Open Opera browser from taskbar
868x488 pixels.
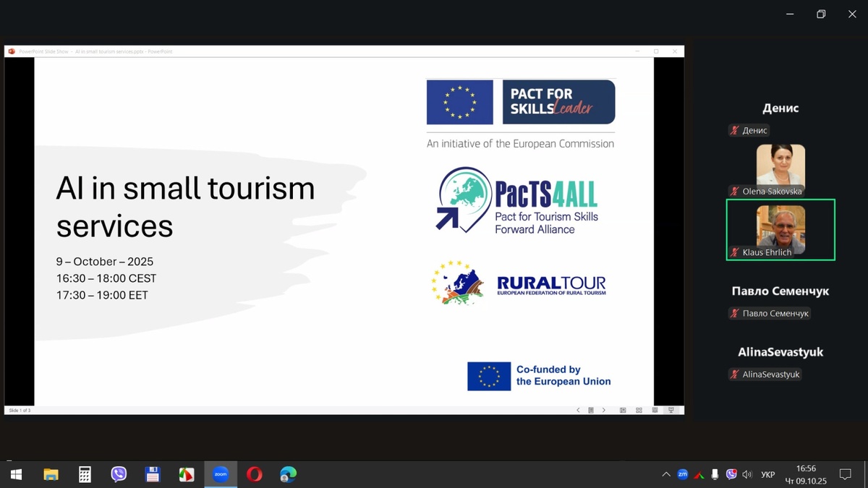tap(254, 474)
